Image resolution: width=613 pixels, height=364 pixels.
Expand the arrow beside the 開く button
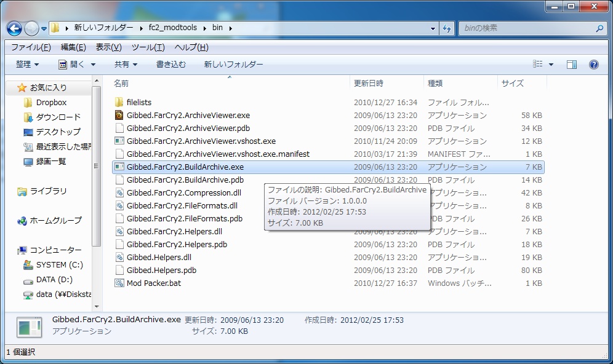[x=93, y=65]
